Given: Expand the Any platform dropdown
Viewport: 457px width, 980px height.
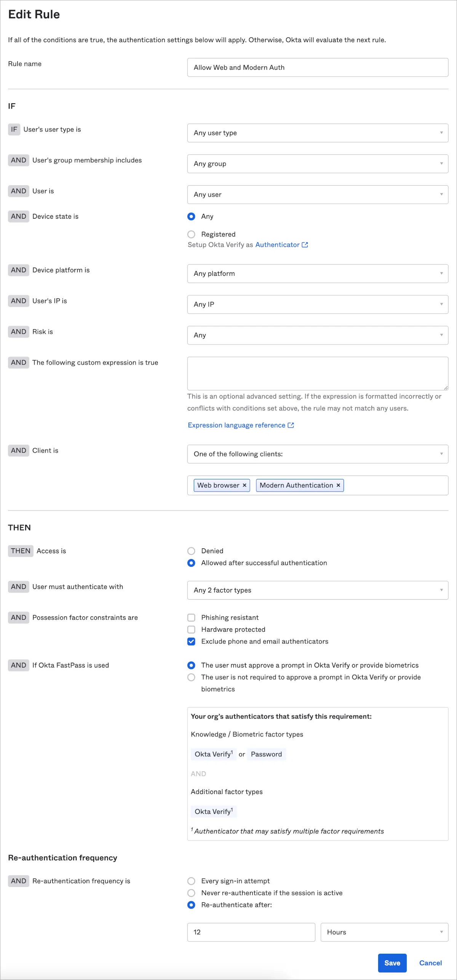Looking at the screenshot, I should tap(317, 274).
